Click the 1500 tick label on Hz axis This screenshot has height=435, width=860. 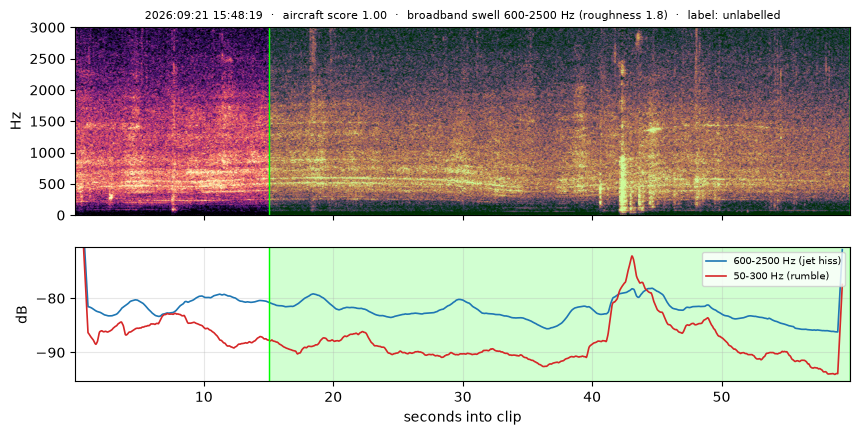pyautogui.click(x=48, y=121)
